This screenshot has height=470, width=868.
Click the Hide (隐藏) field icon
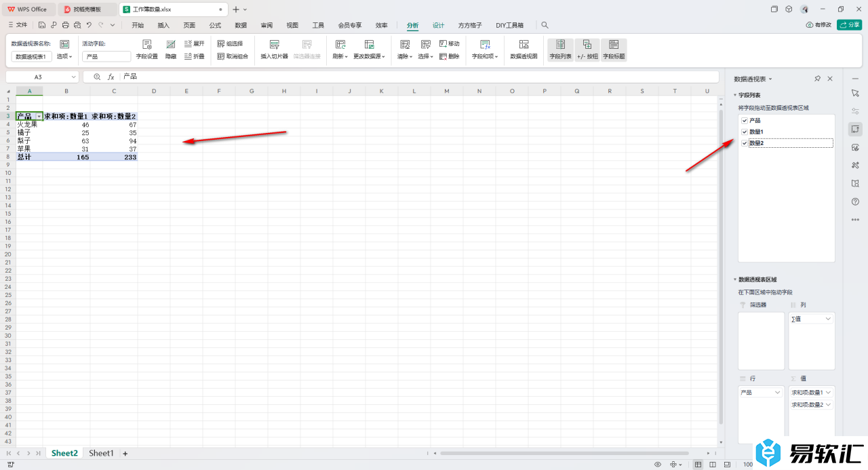[x=171, y=50]
